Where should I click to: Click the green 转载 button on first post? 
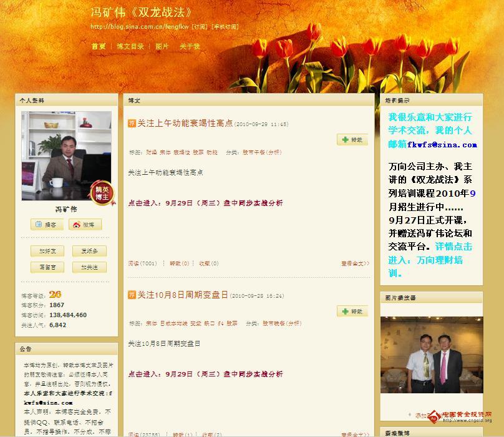pyautogui.click(x=352, y=140)
